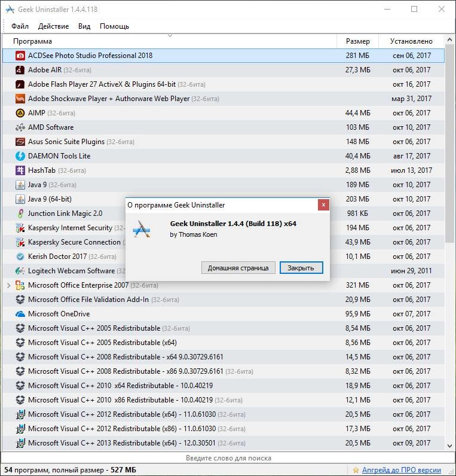
Task: Sort by the Установлено column header
Action: 411,41
